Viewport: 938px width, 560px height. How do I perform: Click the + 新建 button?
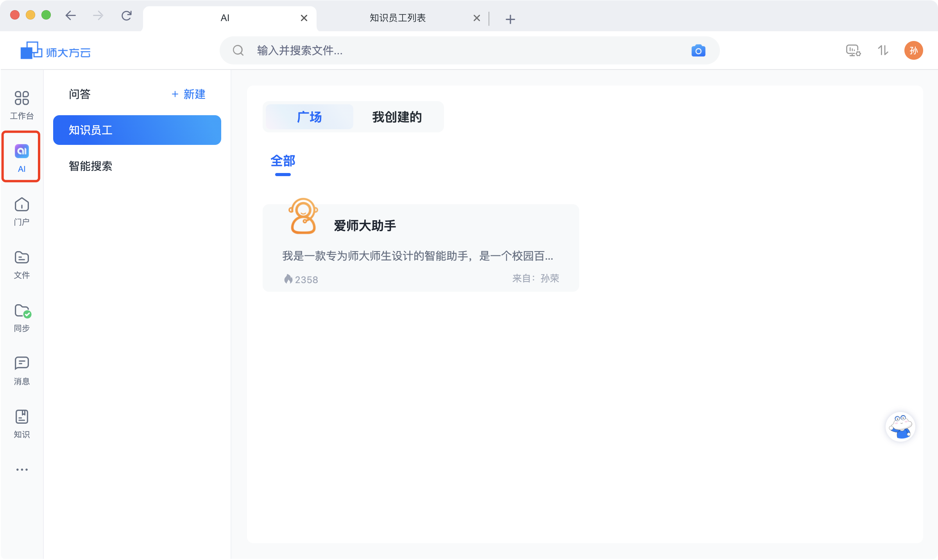pyautogui.click(x=188, y=94)
